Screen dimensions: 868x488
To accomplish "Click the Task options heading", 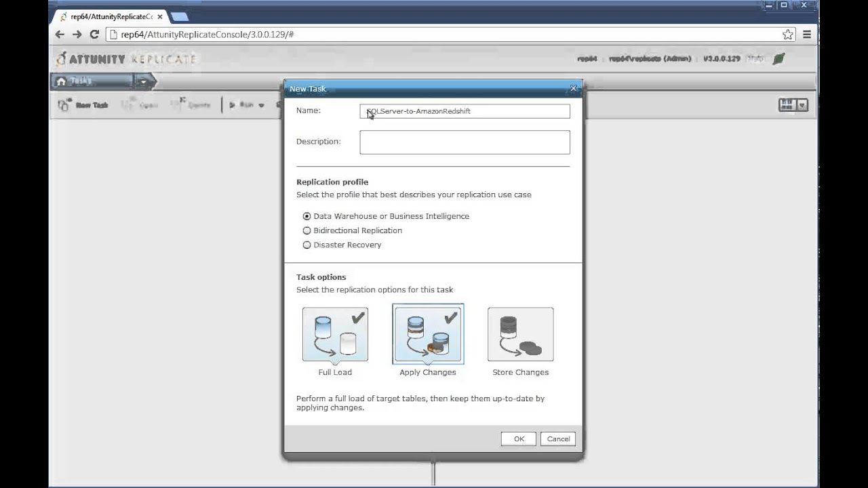I will tap(321, 277).
